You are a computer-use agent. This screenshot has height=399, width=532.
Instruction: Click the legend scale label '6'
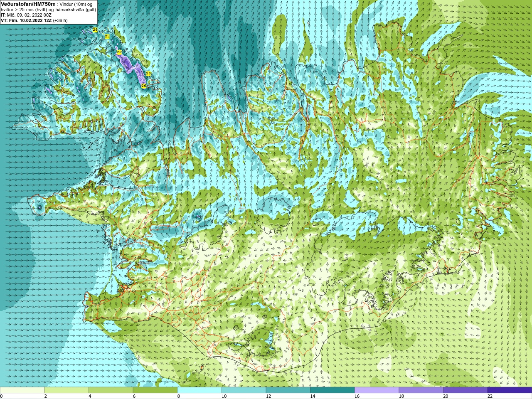point(134,396)
